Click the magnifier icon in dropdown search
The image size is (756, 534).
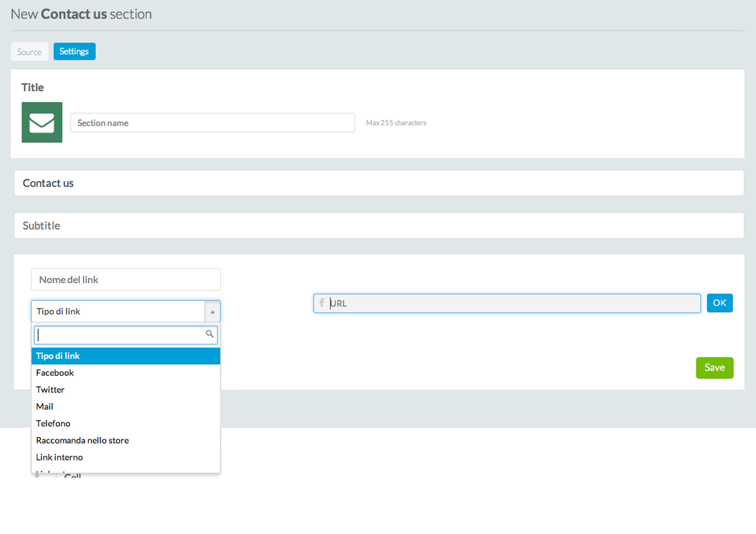tap(209, 334)
